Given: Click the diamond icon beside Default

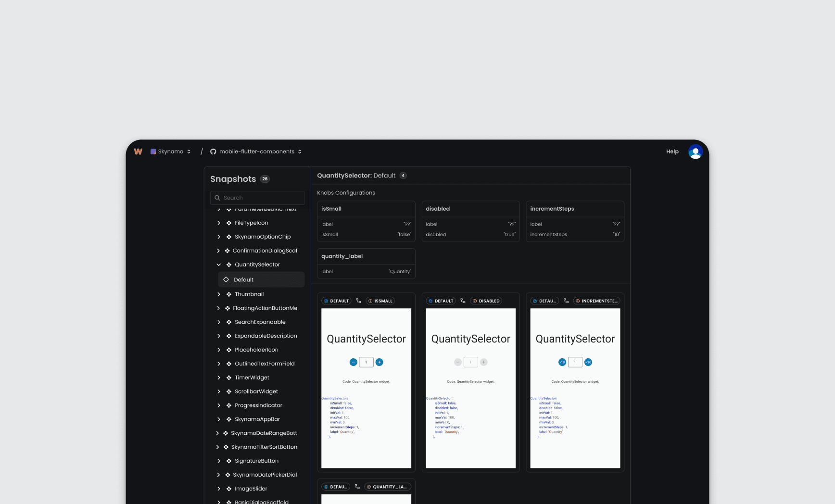Looking at the screenshot, I should click(226, 279).
